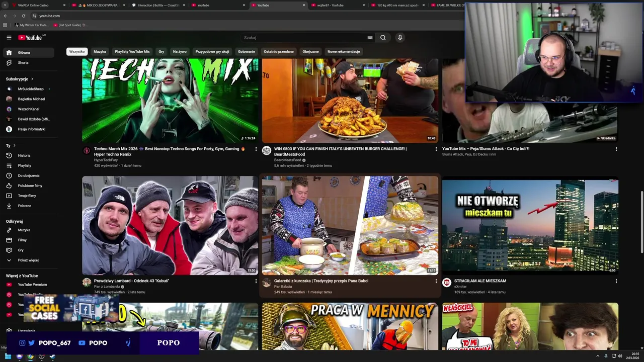Select the Playlisty YouTube Mix chip

132,51
